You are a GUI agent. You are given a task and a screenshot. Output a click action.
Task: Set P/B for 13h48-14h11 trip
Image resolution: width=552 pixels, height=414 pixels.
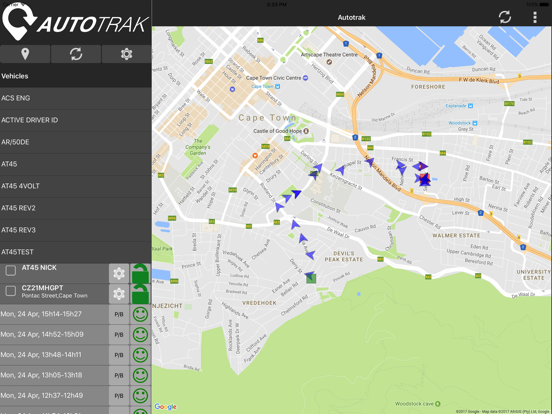point(119,355)
